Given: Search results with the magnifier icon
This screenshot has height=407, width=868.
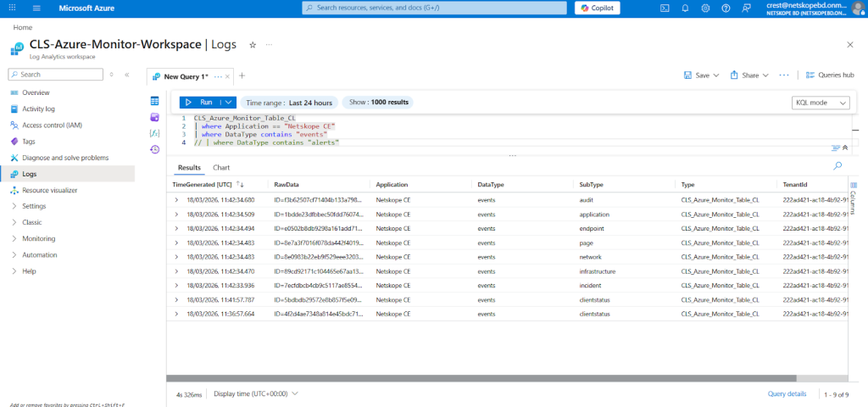Looking at the screenshot, I should [837, 165].
